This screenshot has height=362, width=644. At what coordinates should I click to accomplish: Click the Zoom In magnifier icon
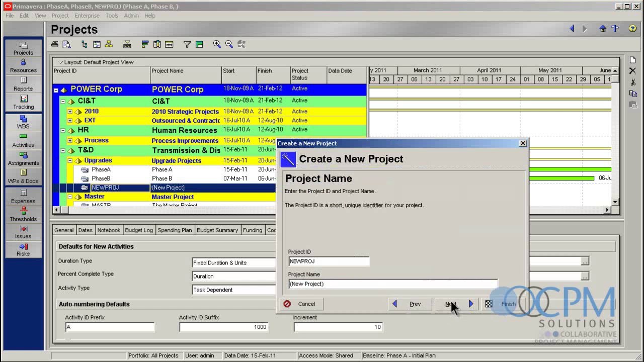217,44
